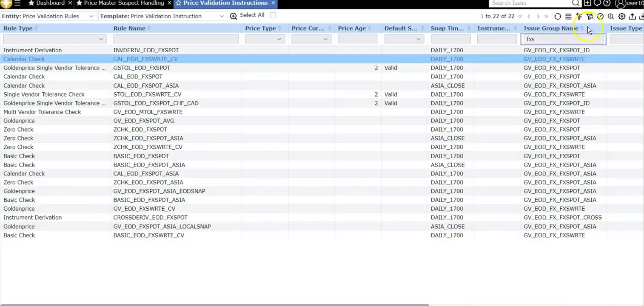Open the grid settings gear
Image resolution: width=644 pixels, height=306 pixels.
click(622, 17)
